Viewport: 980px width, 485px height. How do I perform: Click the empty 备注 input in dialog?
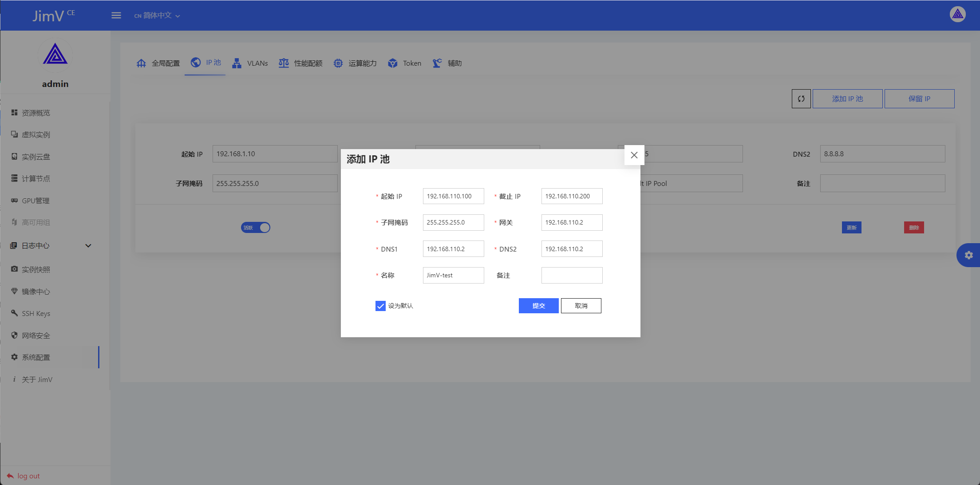pyautogui.click(x=572, y=275)
